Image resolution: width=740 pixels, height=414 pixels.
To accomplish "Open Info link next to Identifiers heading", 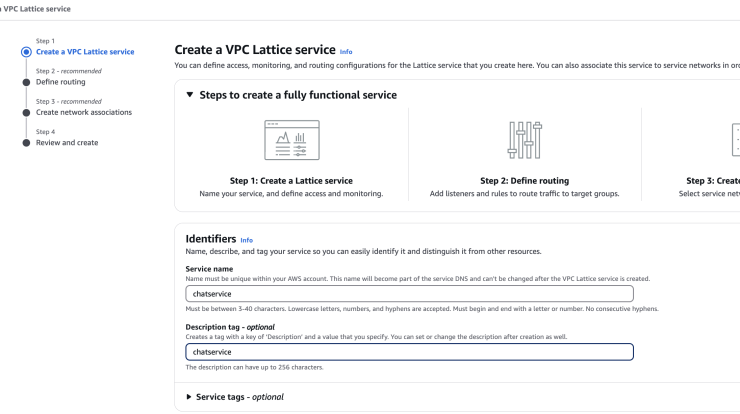I will pos(246,240).
